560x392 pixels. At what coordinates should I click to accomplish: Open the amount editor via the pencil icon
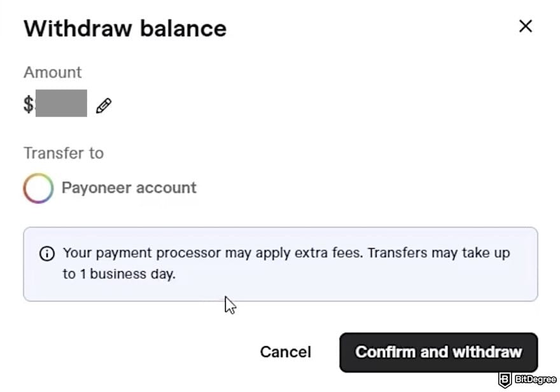click(x=103, y=105)
